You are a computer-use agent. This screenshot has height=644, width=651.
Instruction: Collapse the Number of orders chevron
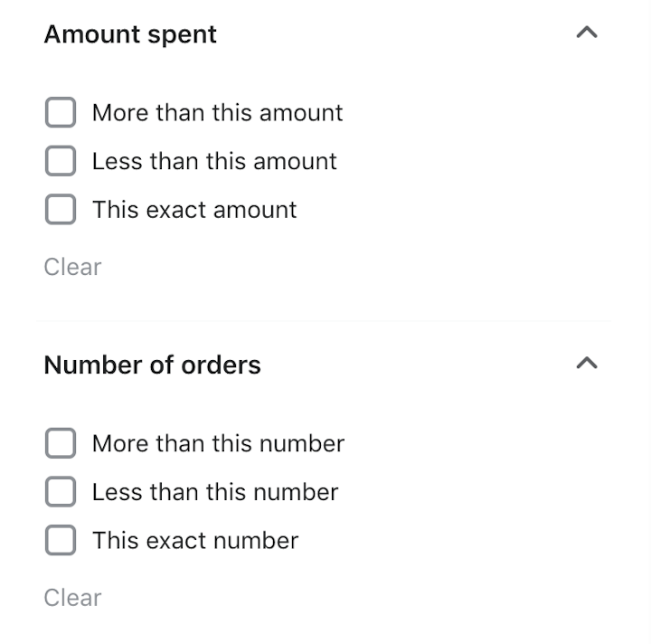point(587,364)
